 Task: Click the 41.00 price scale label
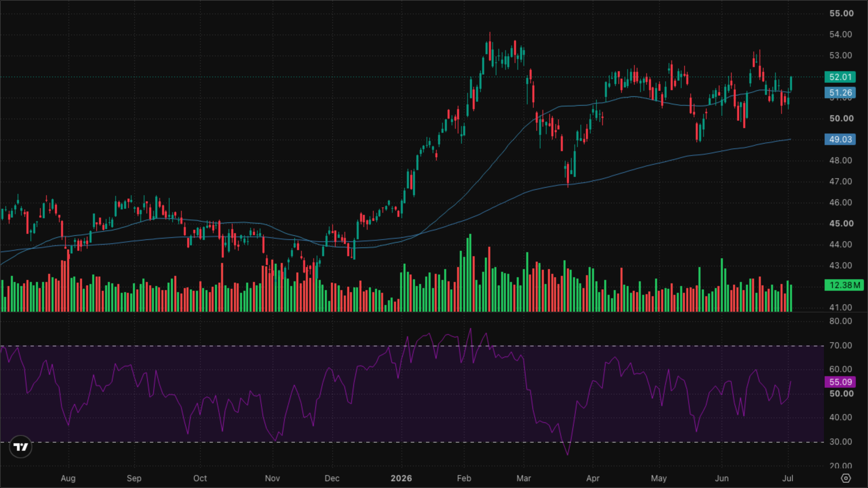(841, 307)
